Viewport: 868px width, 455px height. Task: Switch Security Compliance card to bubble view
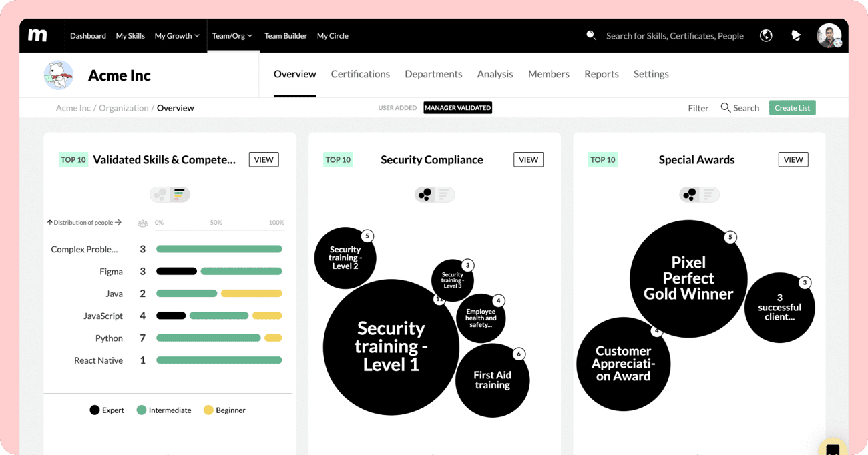tap(425, 194)
